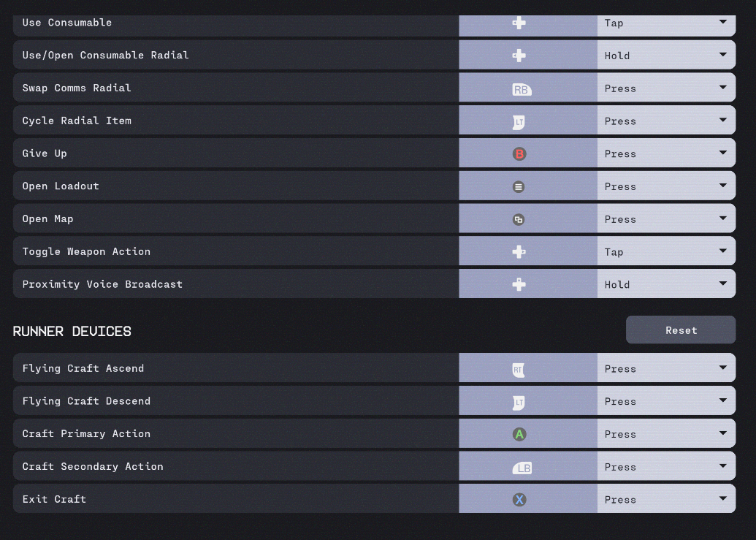
Task: Expand the Press dropdown for Flying Craft Descend
Action: click(x=665, y=401)
